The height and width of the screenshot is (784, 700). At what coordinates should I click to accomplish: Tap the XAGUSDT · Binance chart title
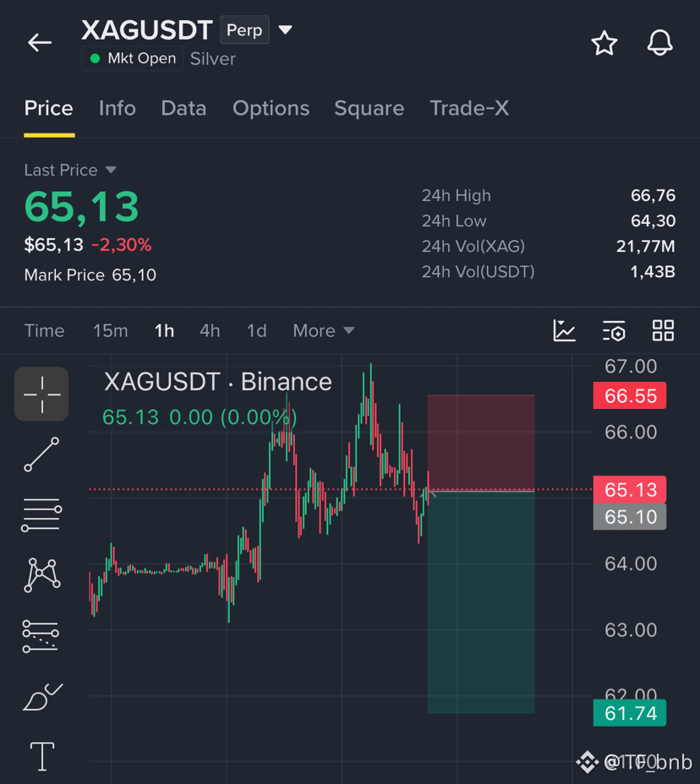point(217,382)
